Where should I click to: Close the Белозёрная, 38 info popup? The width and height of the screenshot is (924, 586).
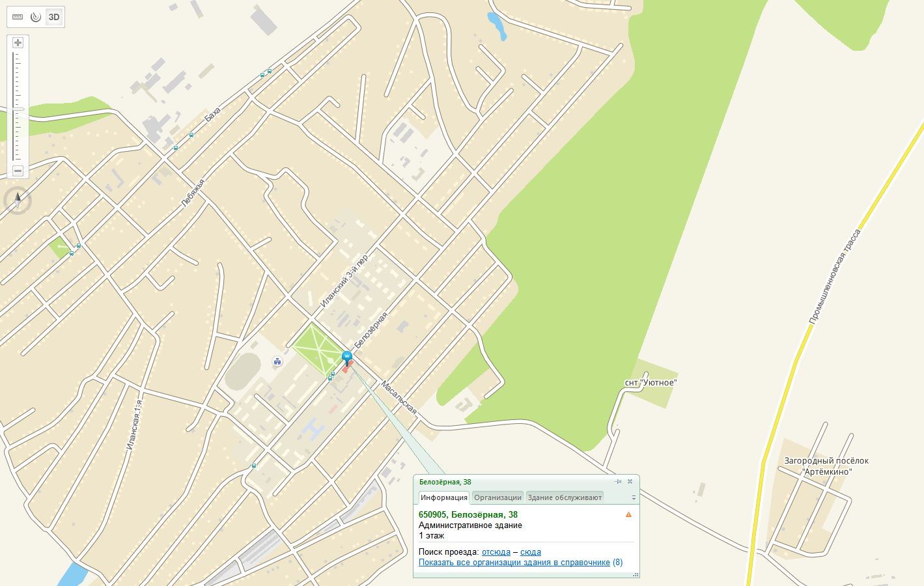[630, 482]
